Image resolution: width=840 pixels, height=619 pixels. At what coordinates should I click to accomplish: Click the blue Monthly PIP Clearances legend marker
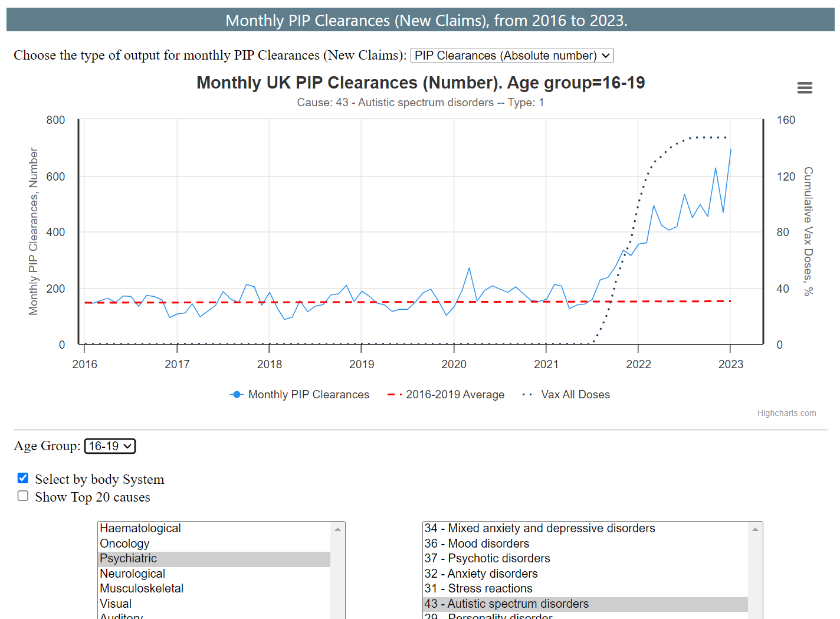(x=237, y=395)
